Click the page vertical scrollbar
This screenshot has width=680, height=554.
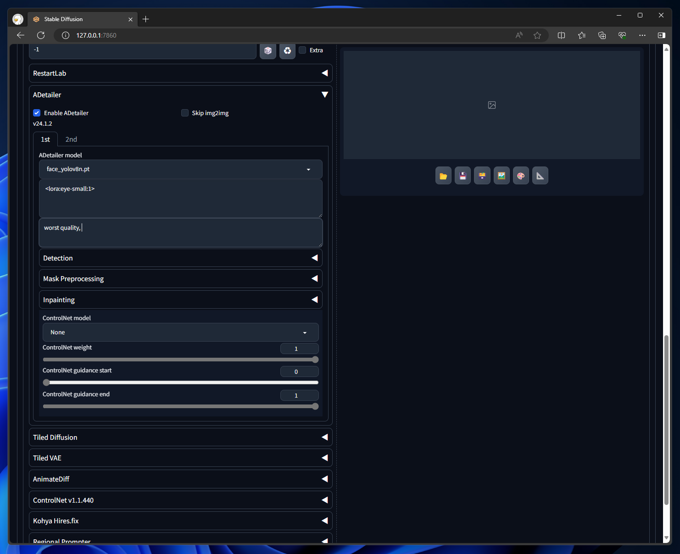(x=667, y=420)
